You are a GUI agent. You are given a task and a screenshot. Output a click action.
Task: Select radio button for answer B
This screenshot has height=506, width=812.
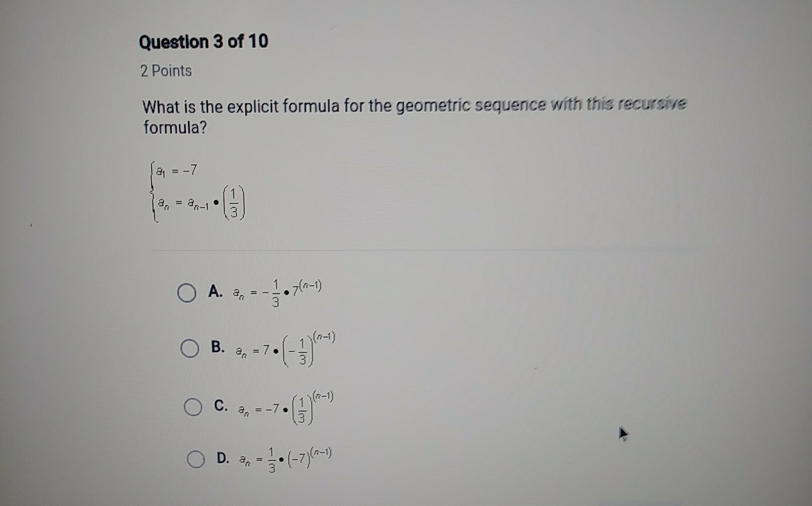tap(189, 349)
